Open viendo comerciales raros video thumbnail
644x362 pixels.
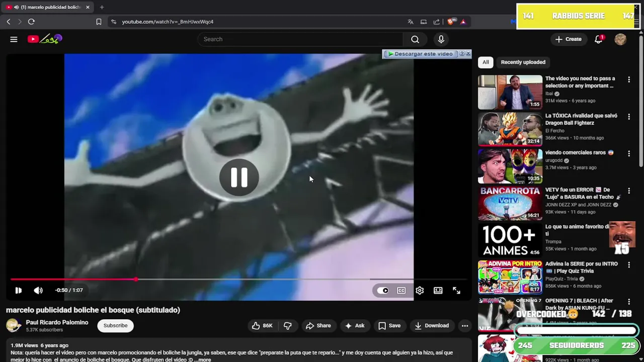(510, 166)
